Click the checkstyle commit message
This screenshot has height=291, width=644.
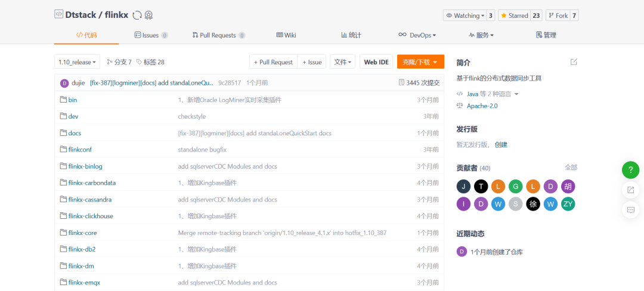pyautogui.click(x=192, y=116)
